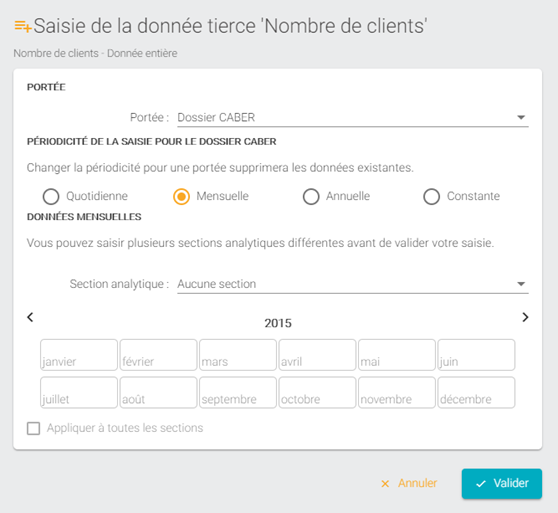Click into the décembre input box

click(x=476, y=392)
